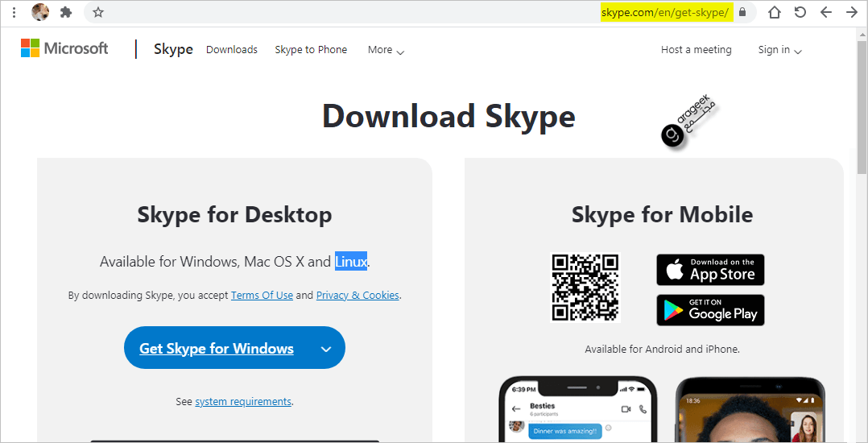Open the Terms Of Use link
The width and height of the screenshot is (868, 443).
coord(262,295)
